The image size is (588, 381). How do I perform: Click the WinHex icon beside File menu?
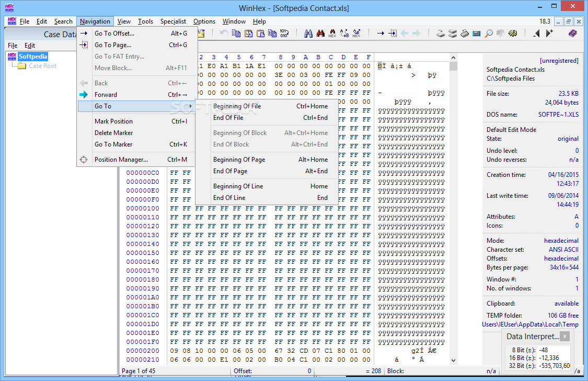[12, 21]
